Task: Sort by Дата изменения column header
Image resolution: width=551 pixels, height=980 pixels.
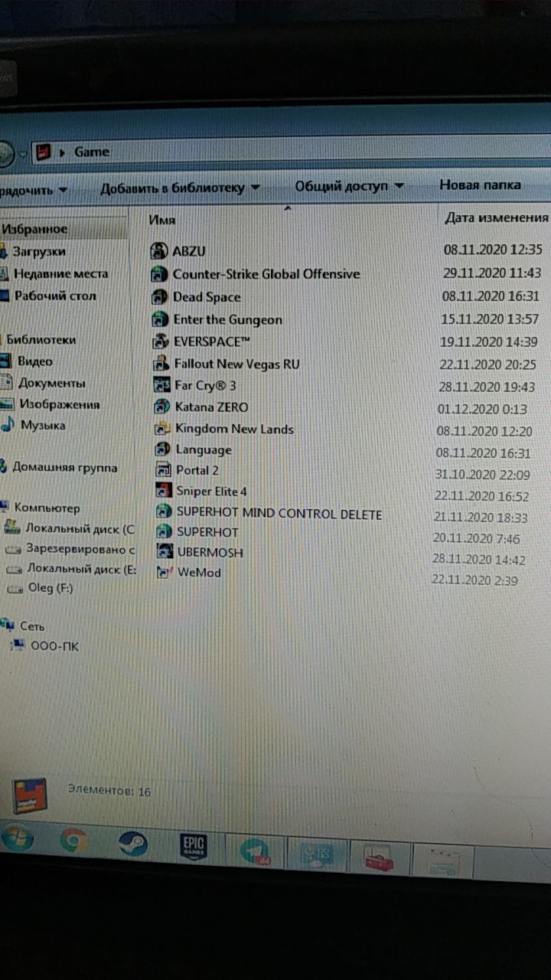Action: [496, 217]
